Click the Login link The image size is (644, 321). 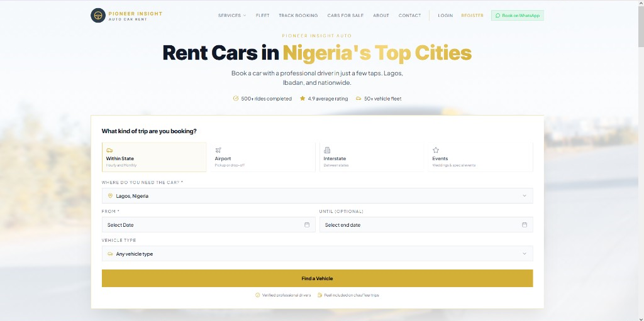click(x=445, y=16)
